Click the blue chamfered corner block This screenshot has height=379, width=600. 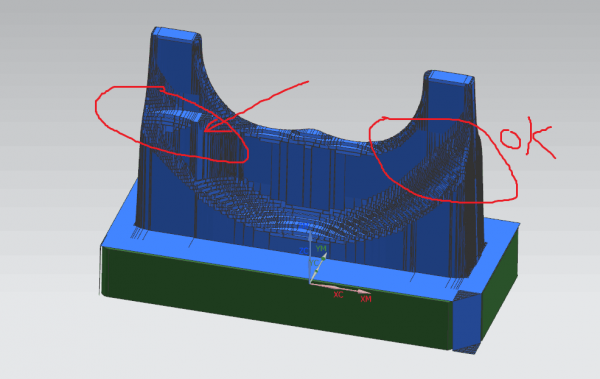pyautogui.click(x=466, y=323)
